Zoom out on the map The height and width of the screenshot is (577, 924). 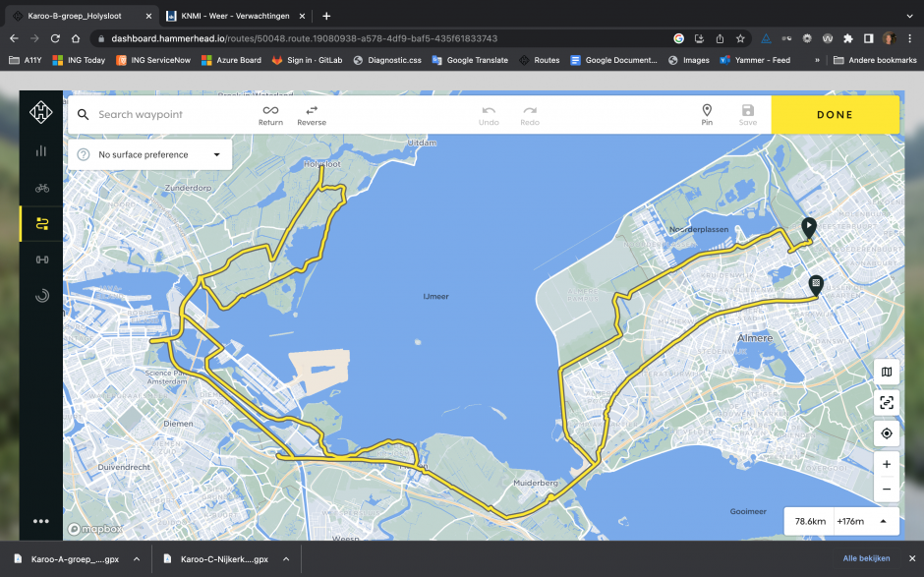(887, 490)
